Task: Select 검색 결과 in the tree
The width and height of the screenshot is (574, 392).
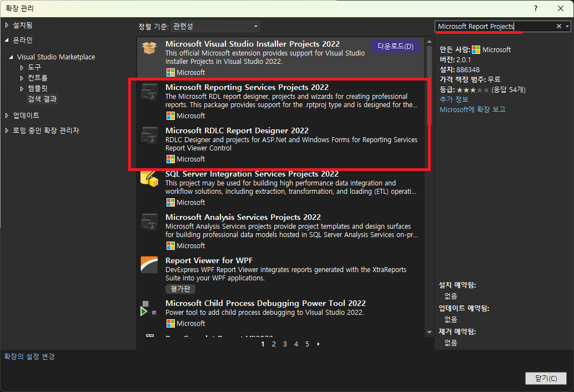Action: pyautogui.click(x=42, y=99)
